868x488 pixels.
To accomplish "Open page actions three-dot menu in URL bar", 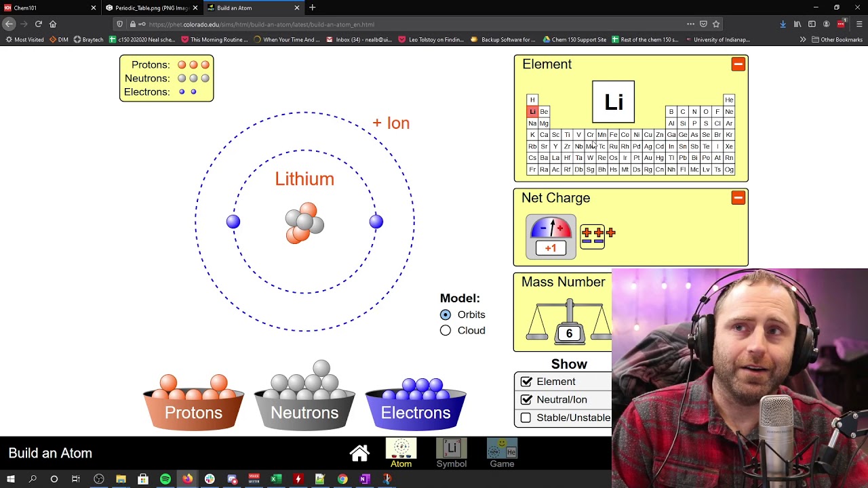I will (690, 24).
